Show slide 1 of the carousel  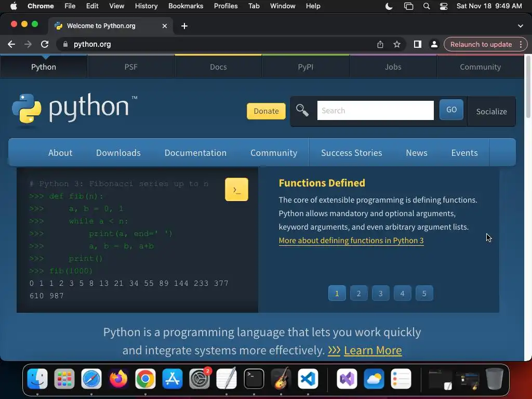point(337,293)
